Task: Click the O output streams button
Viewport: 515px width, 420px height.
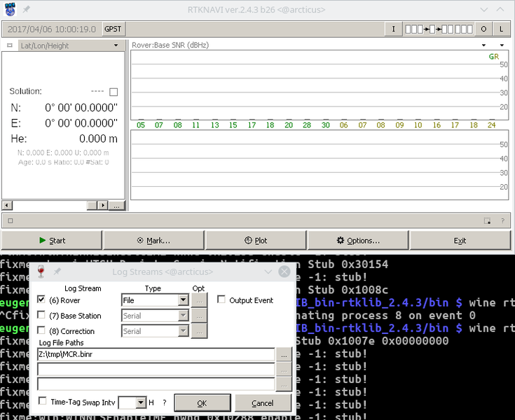Action: (483, 29)
